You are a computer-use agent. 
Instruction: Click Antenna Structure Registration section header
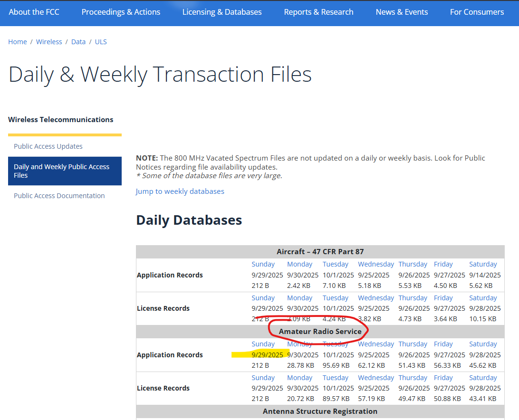(x=320, y=411)
